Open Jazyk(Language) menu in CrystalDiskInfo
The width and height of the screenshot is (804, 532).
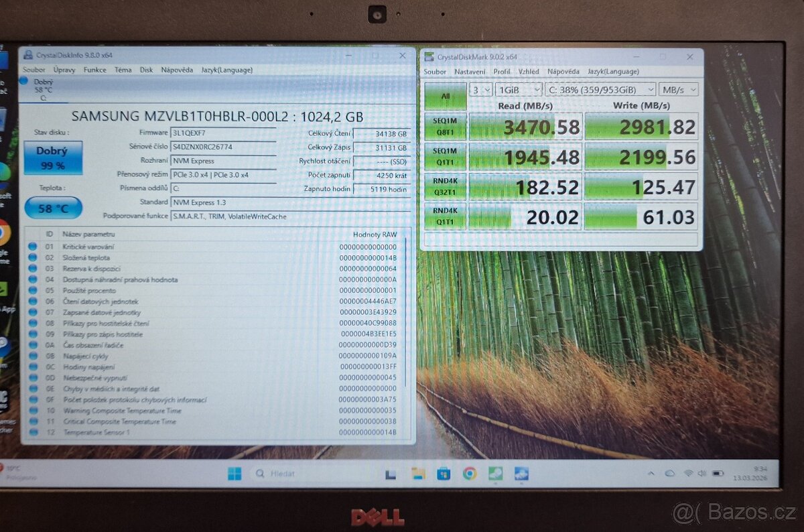pyautogui.click(x=226, y=70)
